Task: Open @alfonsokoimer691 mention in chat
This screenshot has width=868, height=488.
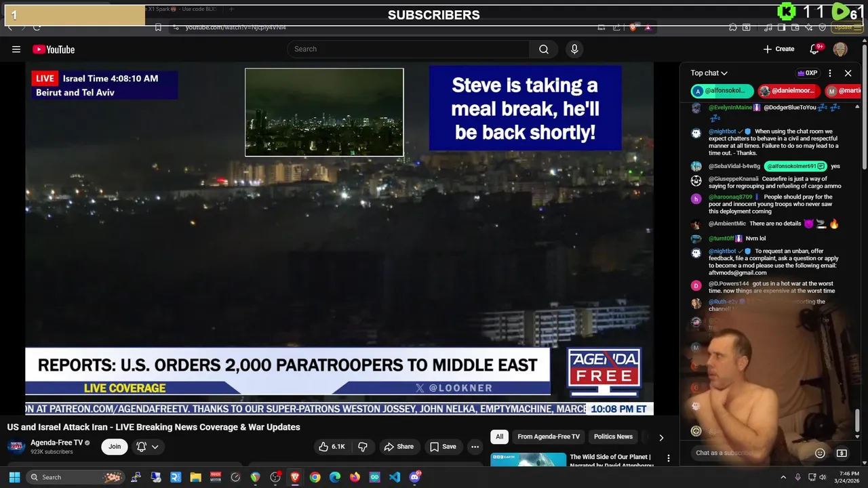Action: [x=796, y=166]
